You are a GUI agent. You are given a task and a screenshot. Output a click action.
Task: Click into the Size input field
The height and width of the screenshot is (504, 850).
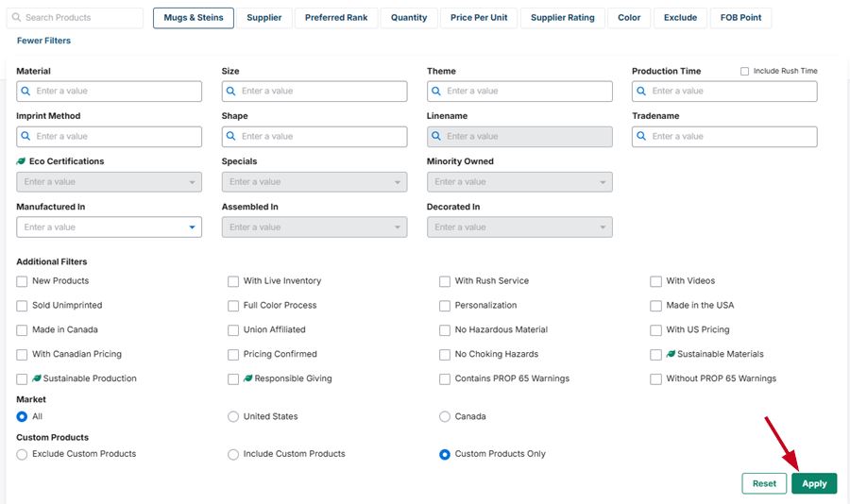click(321, 92)
